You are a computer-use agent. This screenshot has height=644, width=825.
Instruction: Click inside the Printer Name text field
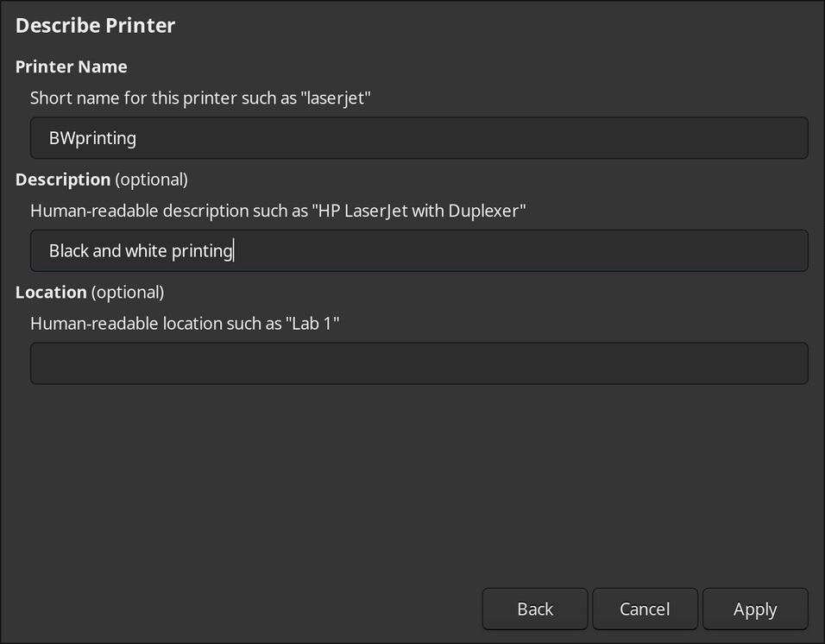(419, 137)
